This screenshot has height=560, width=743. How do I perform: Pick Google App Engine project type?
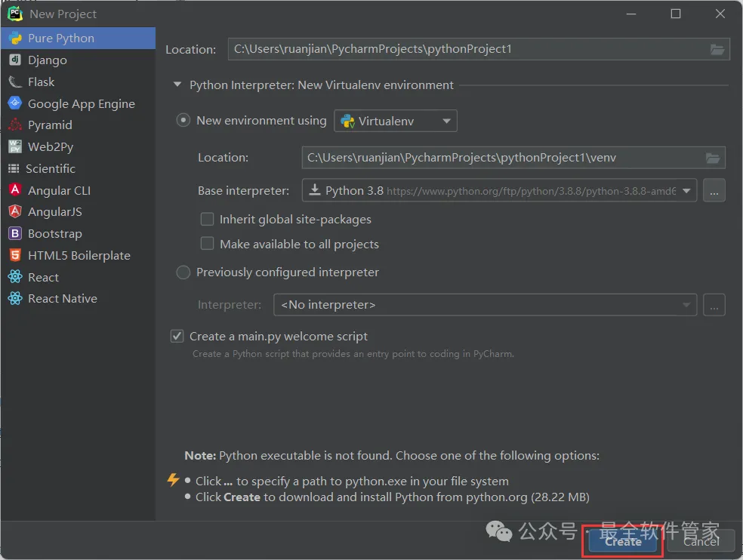pos(79,103)
